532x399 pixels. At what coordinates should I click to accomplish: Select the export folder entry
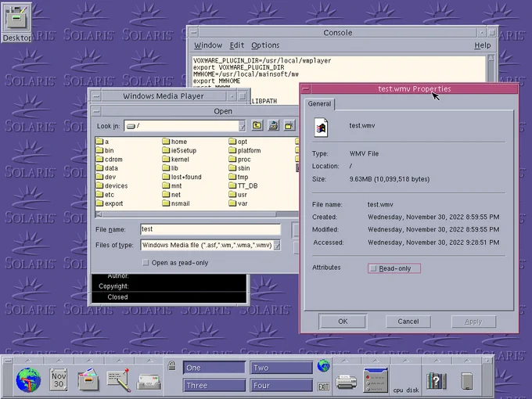click(x=110, y=203)
